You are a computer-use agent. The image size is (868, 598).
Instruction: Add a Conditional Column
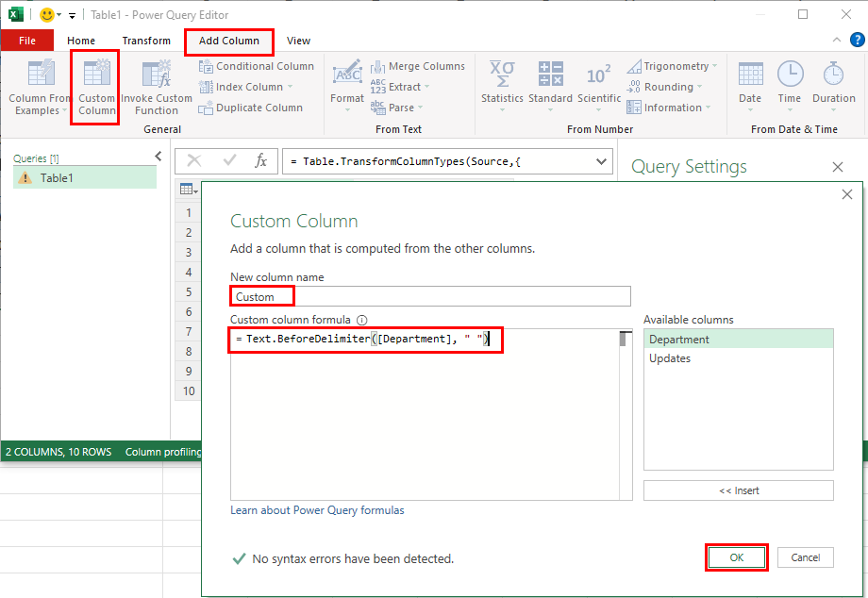coord(257,66)
